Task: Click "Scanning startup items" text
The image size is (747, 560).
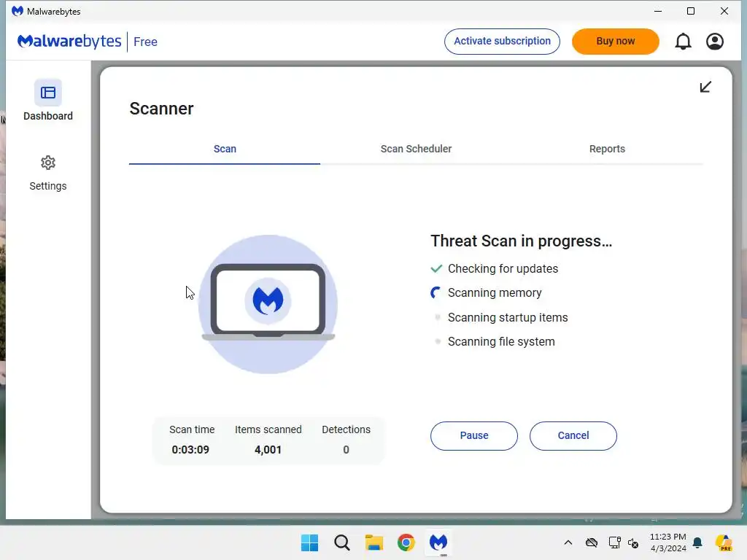Action: 508,318
